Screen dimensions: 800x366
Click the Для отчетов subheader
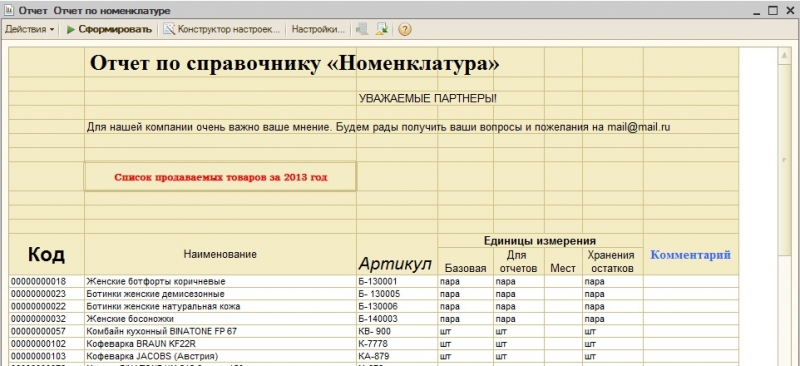[x=519, y=261]
